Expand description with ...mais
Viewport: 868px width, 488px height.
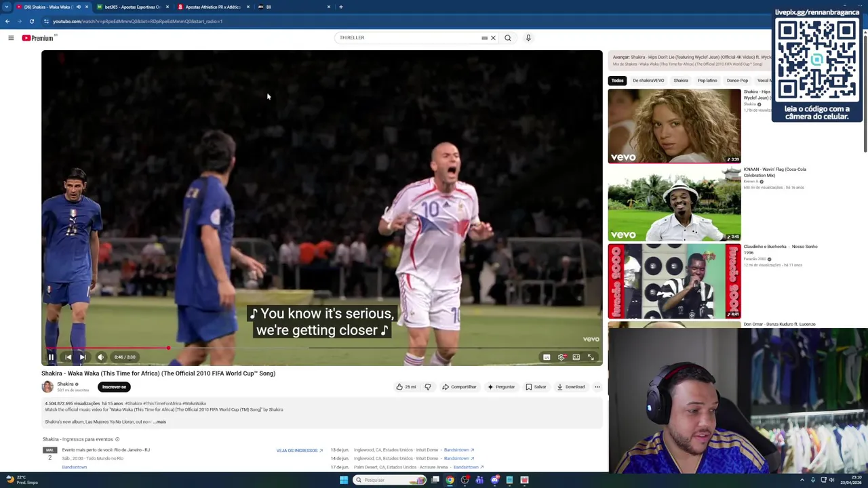pos(160,422)
